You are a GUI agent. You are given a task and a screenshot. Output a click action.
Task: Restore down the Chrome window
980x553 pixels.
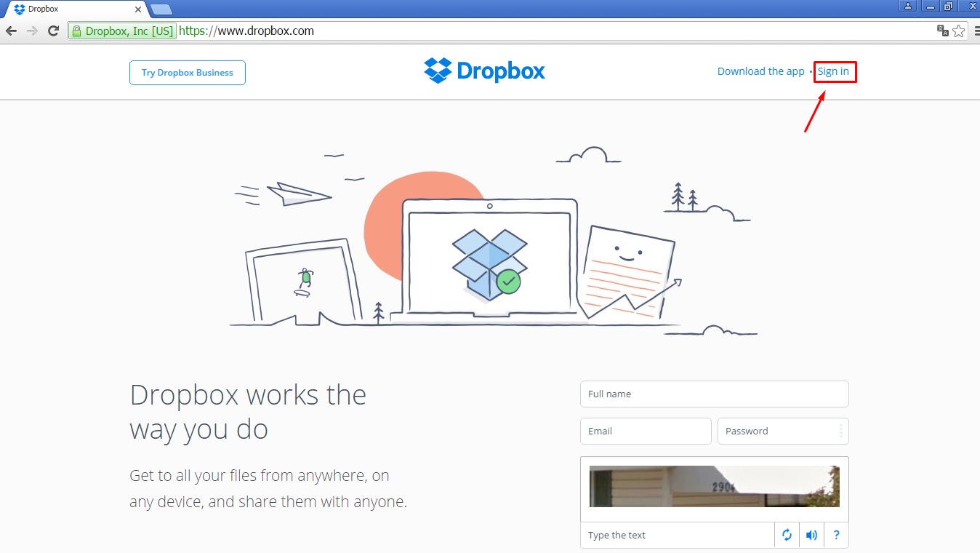tap(948, 7)
